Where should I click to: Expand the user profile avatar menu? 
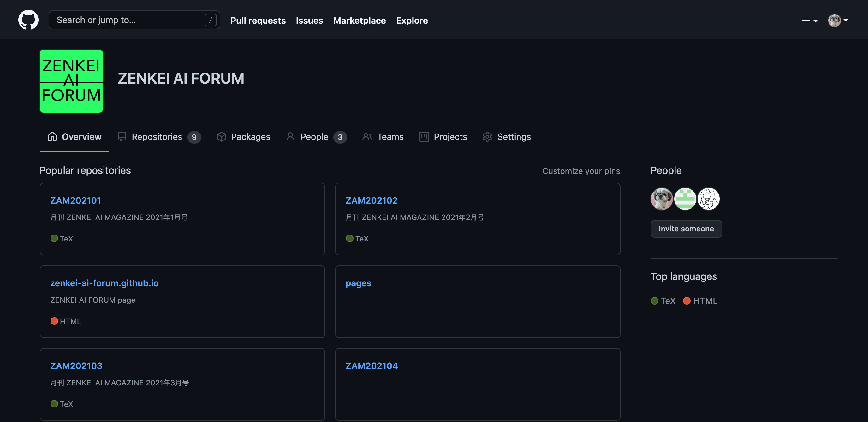[838, 21]
